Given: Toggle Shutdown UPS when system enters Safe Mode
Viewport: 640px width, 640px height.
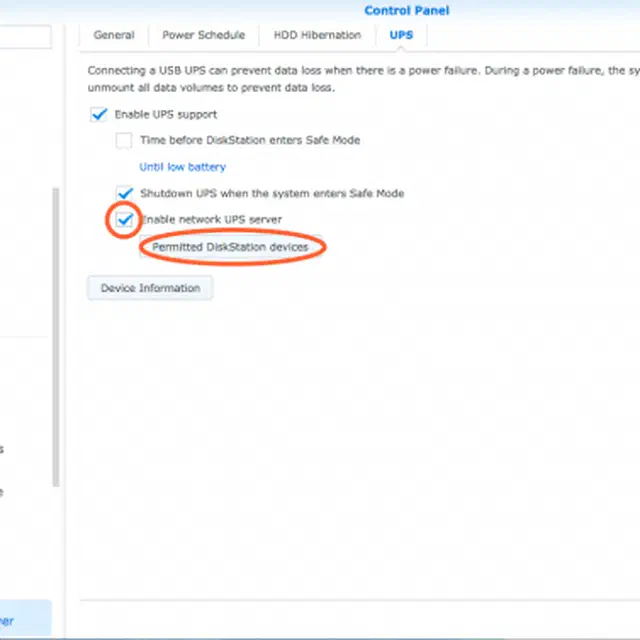Looking at the screenshot, I should coord(124,193).
